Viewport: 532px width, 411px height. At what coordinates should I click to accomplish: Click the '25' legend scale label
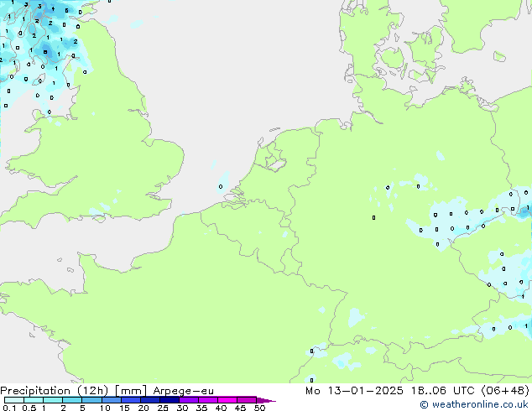163,408
